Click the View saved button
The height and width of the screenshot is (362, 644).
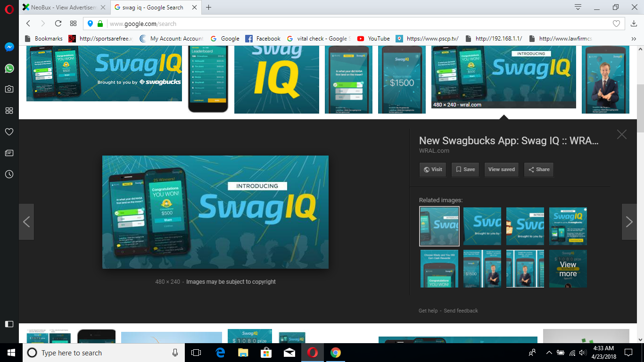(502, 170)
